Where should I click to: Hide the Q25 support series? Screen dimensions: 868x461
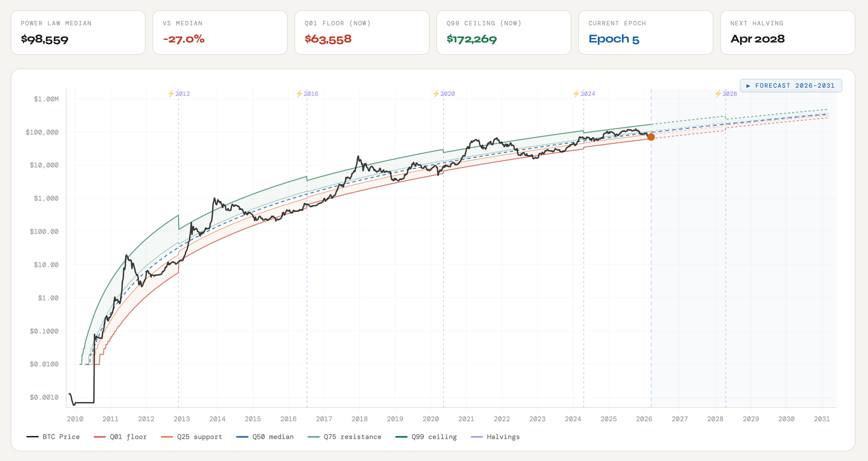pos(192,437)
